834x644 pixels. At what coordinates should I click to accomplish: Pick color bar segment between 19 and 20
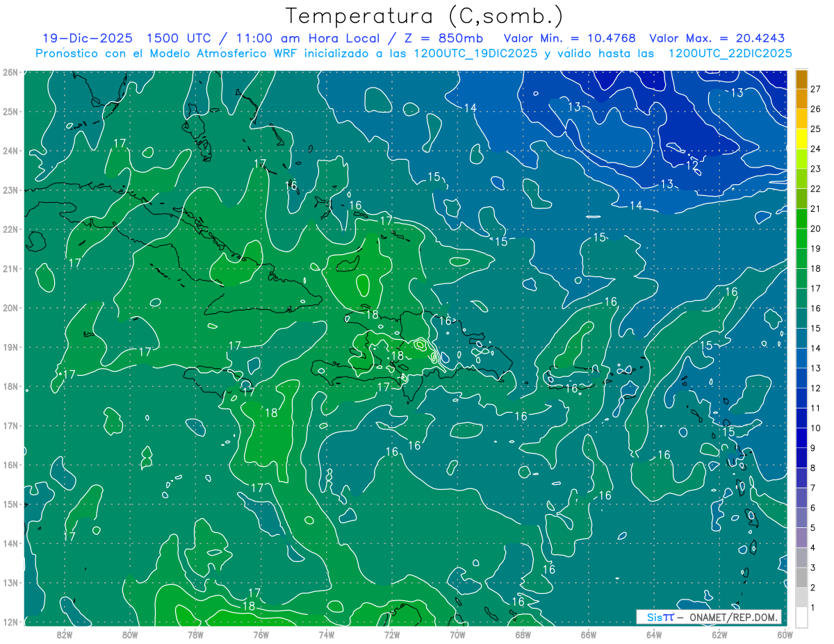point(801,239)
